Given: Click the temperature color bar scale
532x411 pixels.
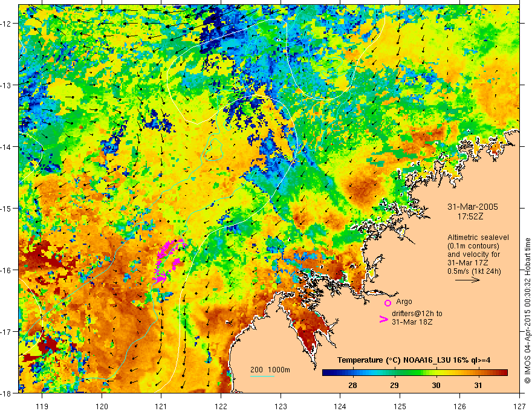Looking at the screenshot, I should coord(415,373).
